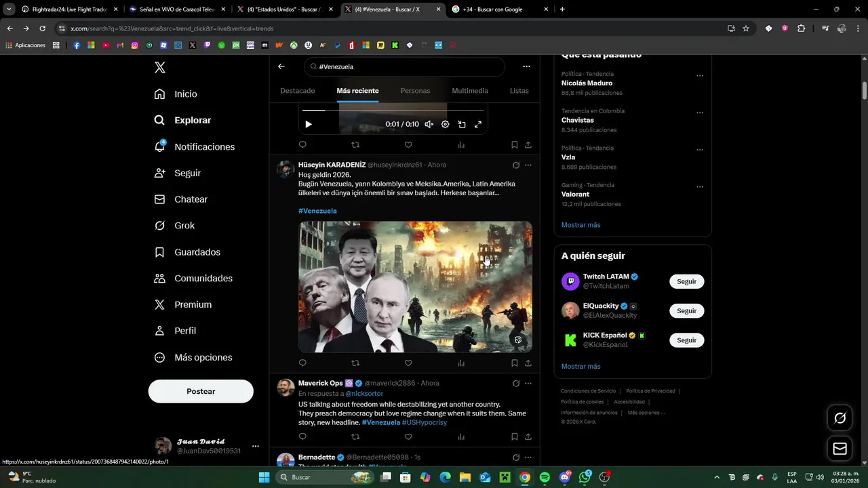Screen dimensions: 868x488
Task: Open options for Valorant trend
Action: click(700, 186)
